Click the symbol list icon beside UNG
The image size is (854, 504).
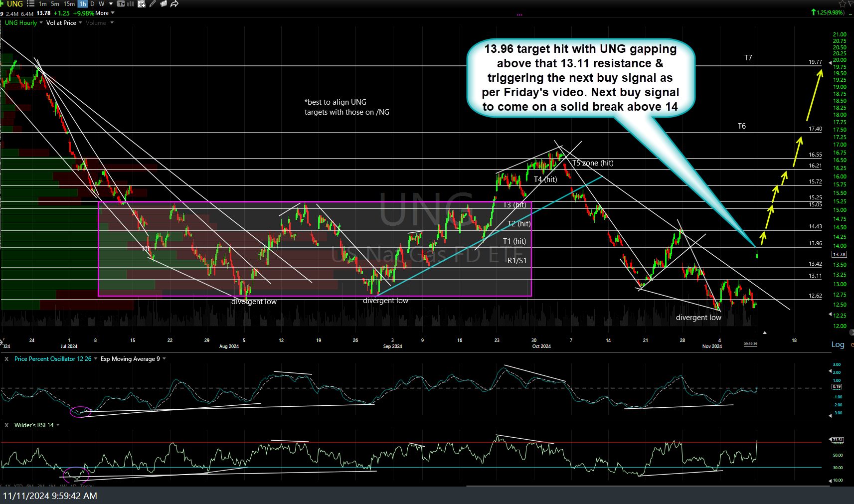tap(30, 3)
